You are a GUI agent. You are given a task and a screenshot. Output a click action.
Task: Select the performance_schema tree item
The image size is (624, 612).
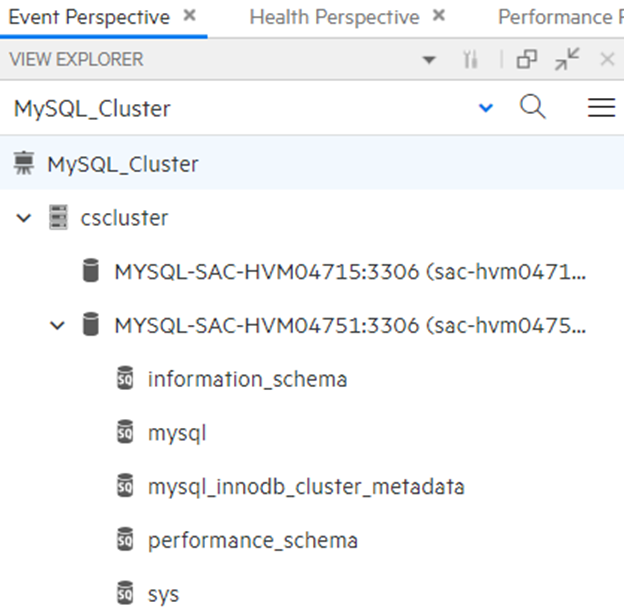tap(253, 540)
